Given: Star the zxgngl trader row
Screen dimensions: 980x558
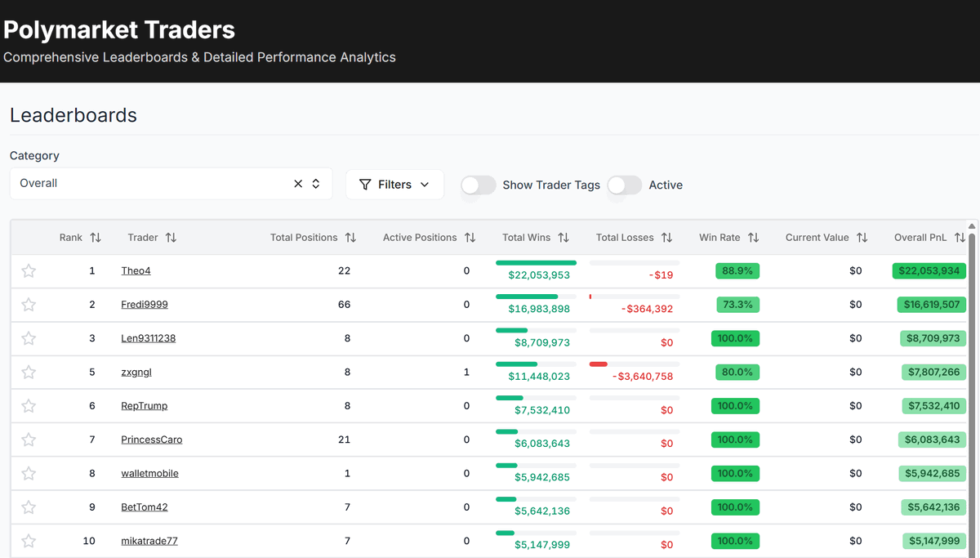Looking at the screenshot, I should click(29, 373).
